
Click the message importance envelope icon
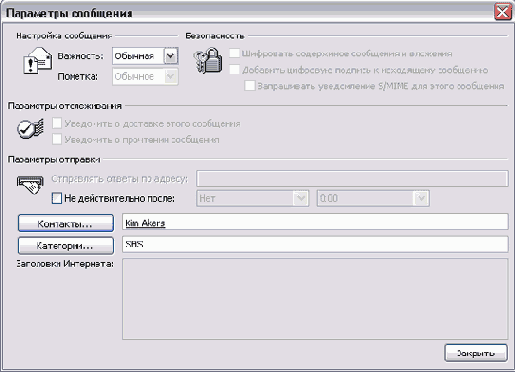[x=38, y=61]
